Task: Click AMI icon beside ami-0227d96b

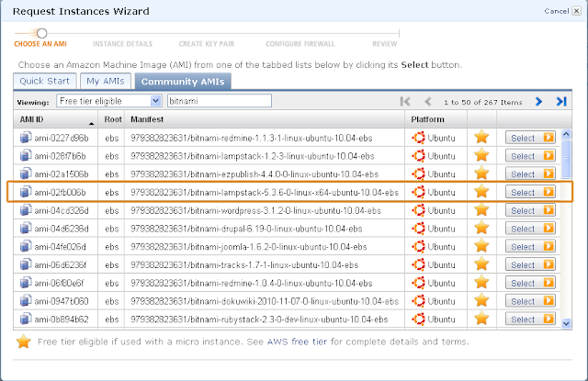Action: (26, 138)
